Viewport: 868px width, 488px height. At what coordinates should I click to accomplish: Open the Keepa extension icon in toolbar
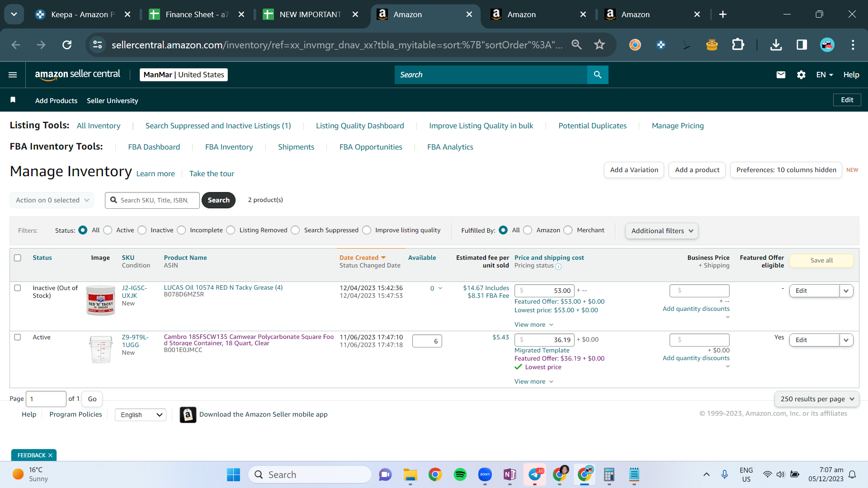661,44
